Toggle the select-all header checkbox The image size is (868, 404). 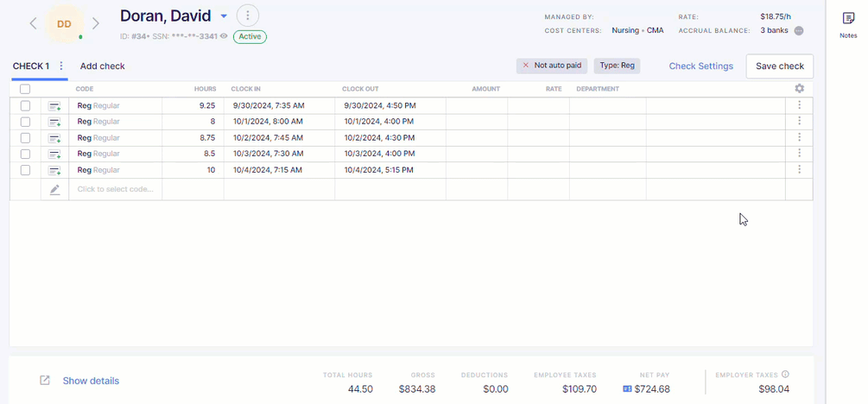coord(25,89)
